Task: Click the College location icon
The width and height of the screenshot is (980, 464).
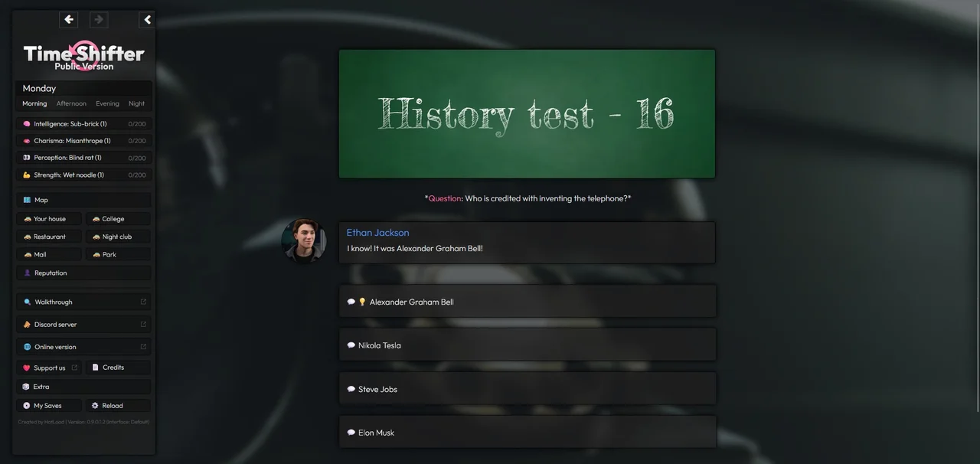Action: (x=96, y=219)
